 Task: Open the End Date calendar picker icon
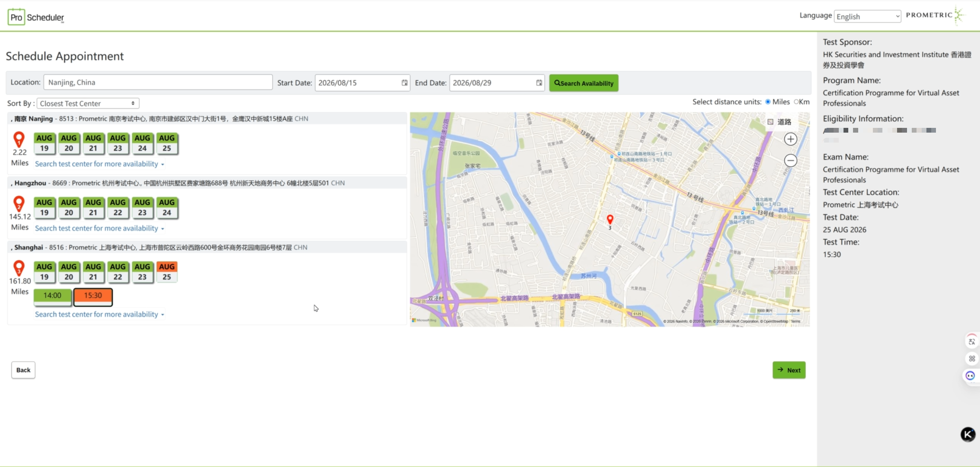539,83
